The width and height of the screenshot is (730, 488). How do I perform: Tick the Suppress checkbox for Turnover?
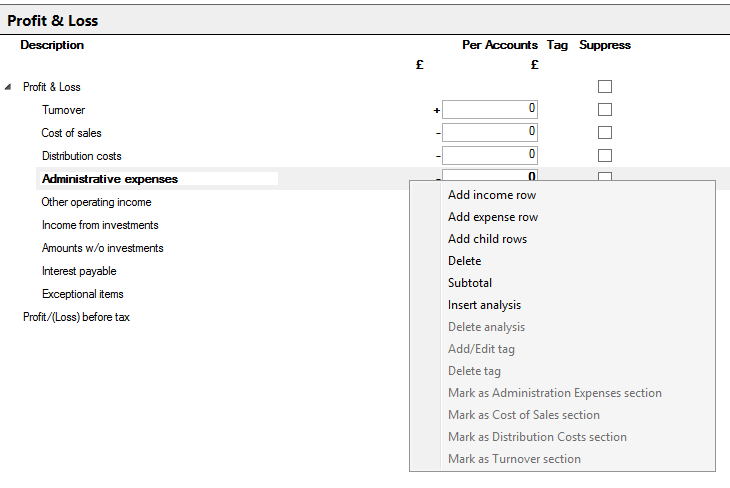(x=605, y=109)
